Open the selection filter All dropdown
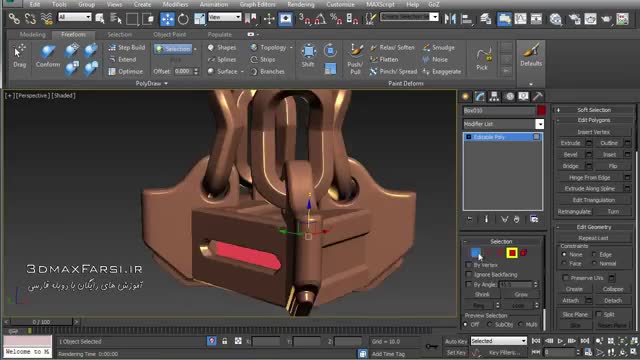This screenshot has width=640, height=360. 75,17
